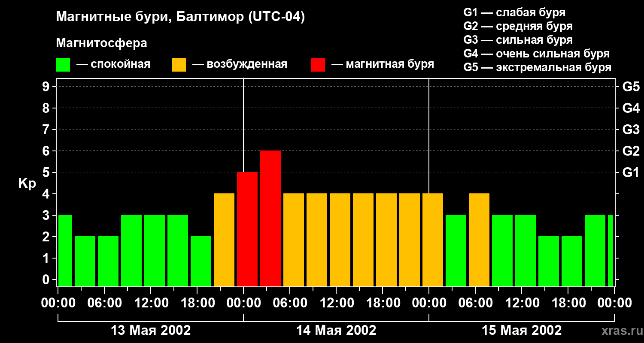Click the 'Kp' axis label

[x=27, y=183]
